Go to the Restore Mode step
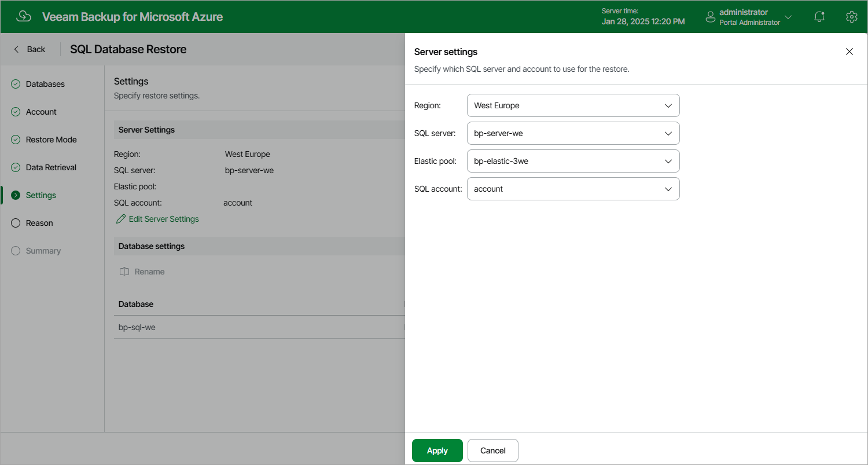 point(52,140)
